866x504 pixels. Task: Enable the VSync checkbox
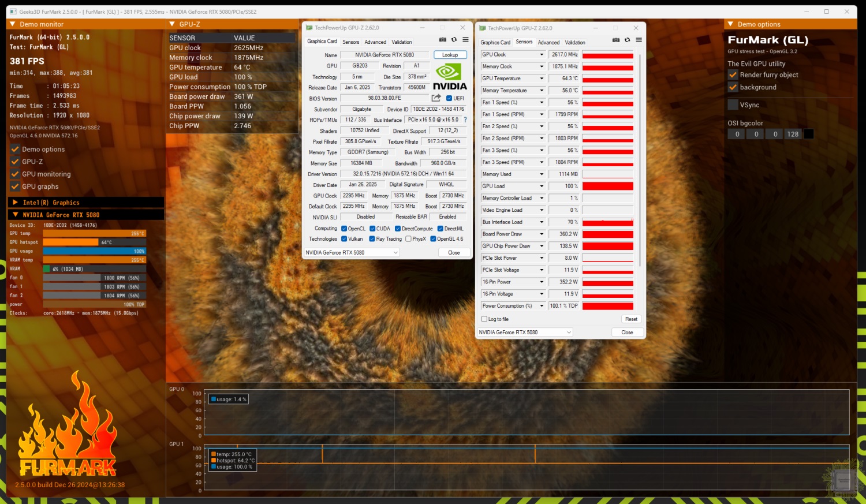coord(733,105)
